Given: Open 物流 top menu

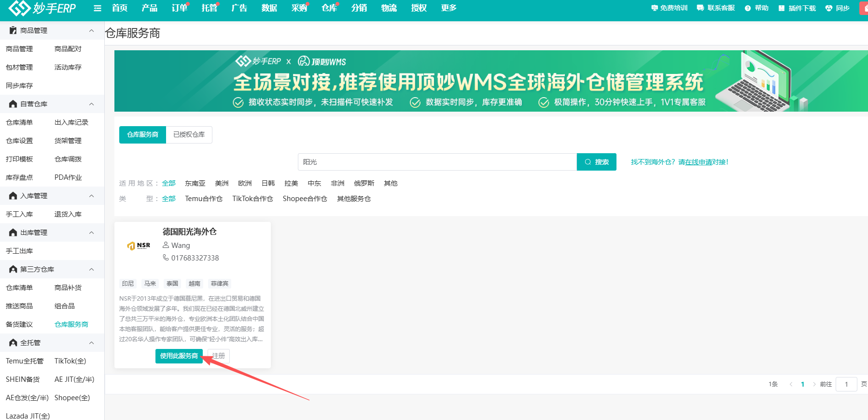Looking at the screenshot, I should click(389, 8).
